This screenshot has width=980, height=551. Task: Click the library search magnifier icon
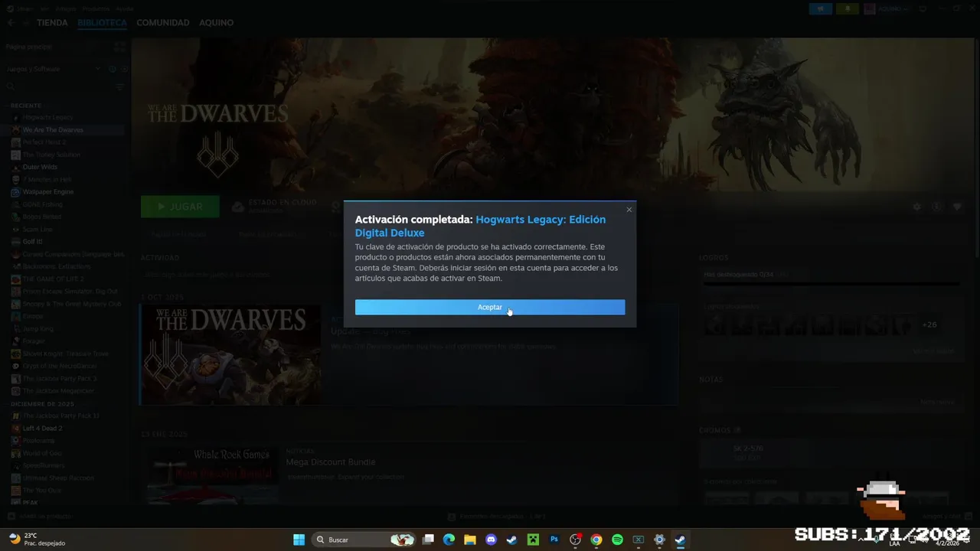11,87
